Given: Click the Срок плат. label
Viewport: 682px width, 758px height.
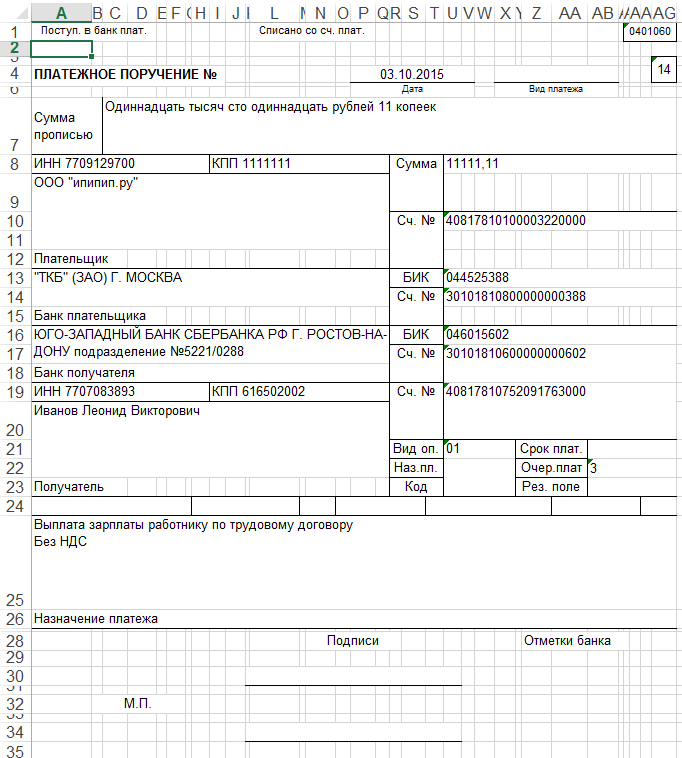Looking at the screenshot, I should click(551, 449).
